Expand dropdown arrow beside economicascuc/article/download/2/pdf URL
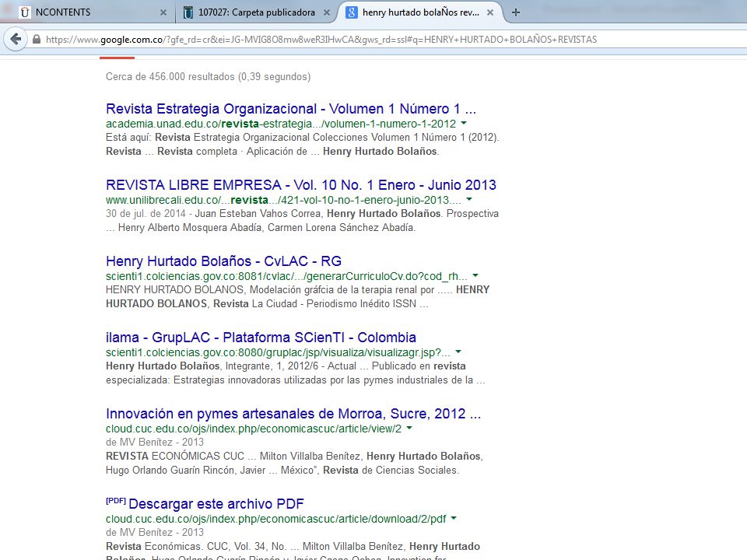 [454, 519]
